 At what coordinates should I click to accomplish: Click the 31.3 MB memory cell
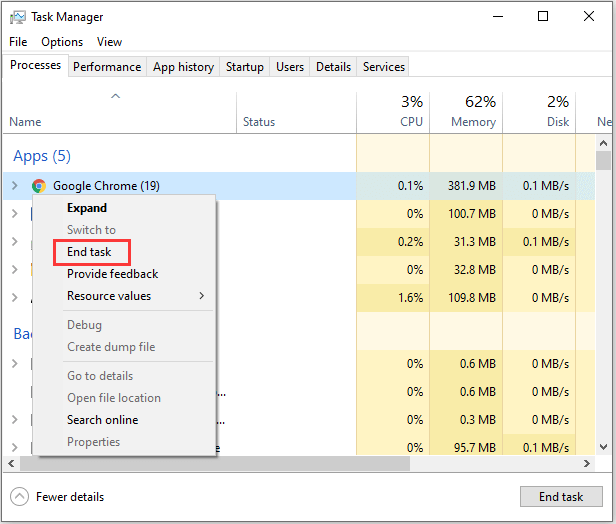coord(466,242)
